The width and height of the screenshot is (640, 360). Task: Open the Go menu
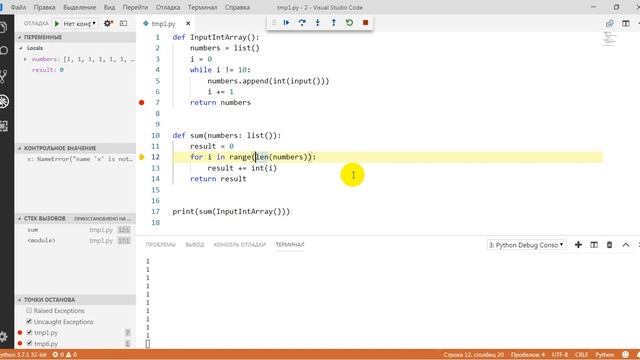point(135,7)
